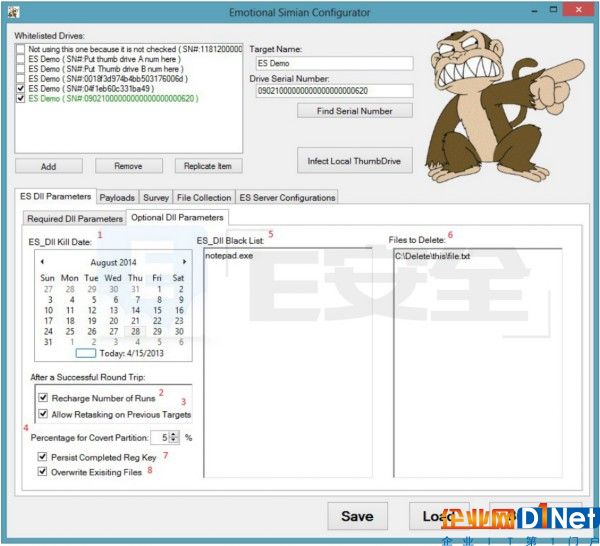The image size is (600, 546).
Task: Check the 'Not using this one' drive
Action: 21,49
